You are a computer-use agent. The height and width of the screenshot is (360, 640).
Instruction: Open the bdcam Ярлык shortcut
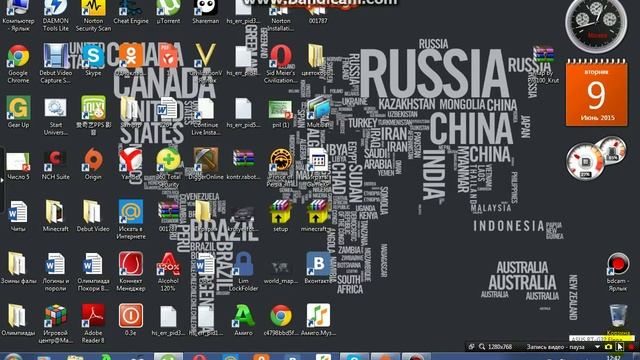(x=618, y=272)
